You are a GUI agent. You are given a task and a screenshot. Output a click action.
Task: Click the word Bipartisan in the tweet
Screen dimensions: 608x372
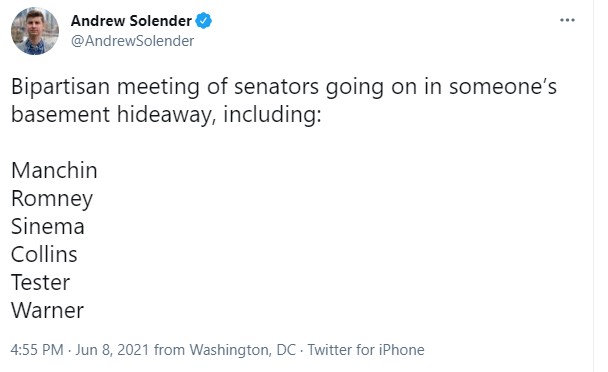[60, 87]
